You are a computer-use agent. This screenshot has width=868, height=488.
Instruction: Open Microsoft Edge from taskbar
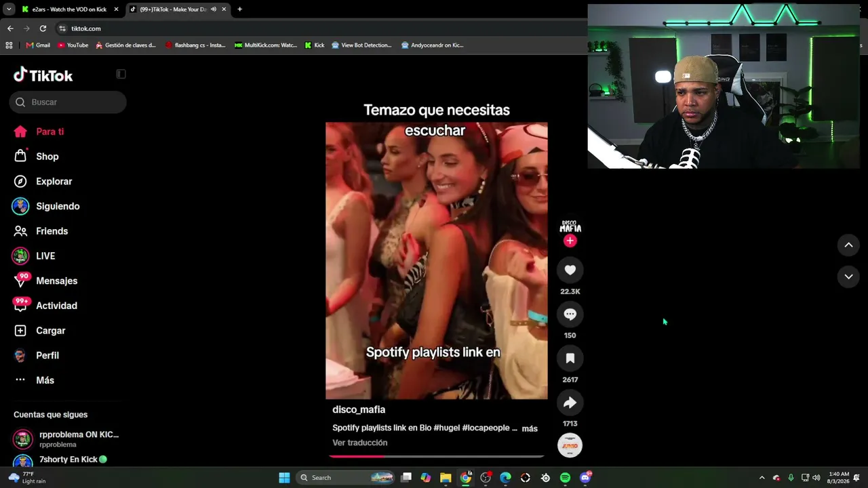coord(505,478)
